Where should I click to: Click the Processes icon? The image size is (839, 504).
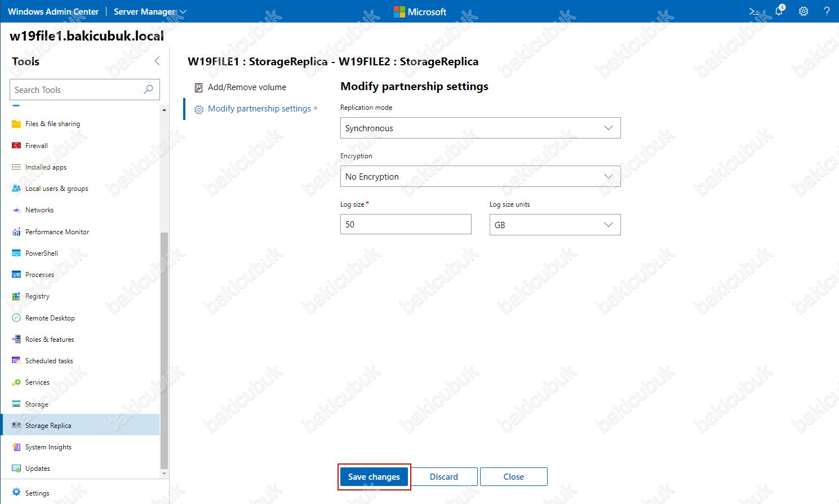16,275
